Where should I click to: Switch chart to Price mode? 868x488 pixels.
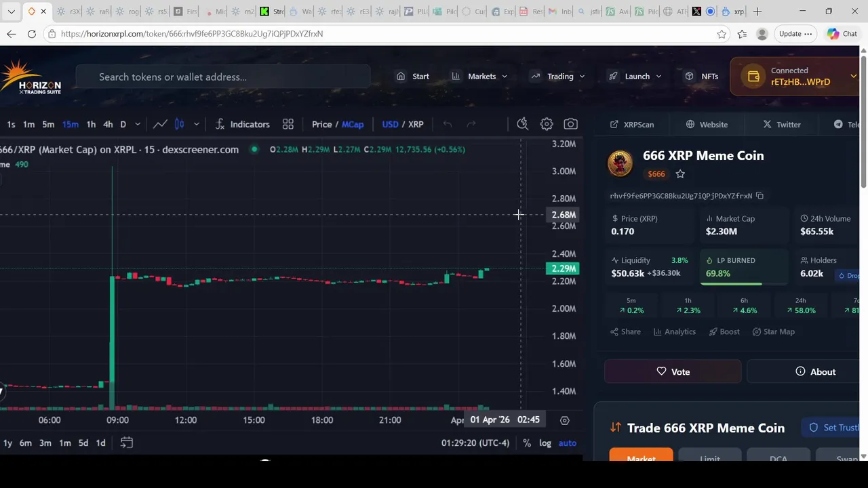point(321,124)
